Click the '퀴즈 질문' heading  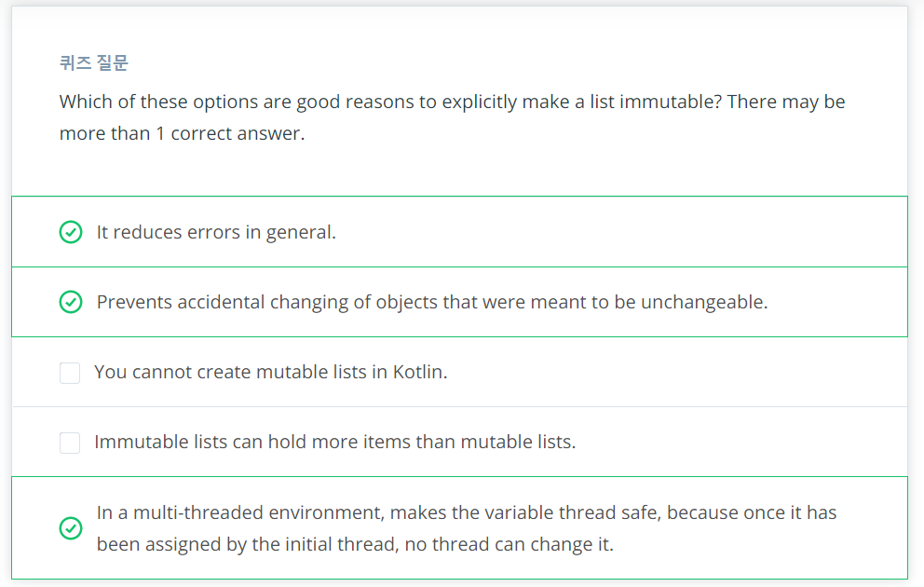(94, 62)
